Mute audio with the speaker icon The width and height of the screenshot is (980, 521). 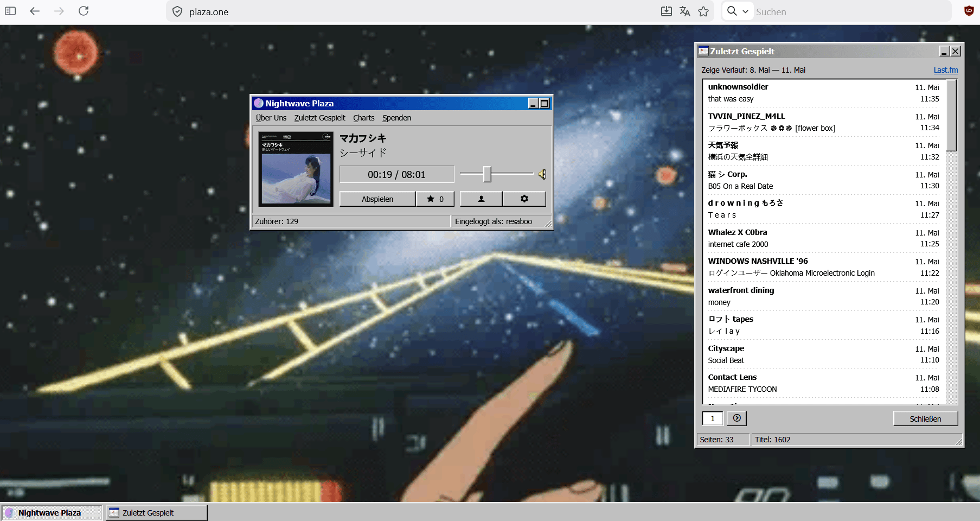(x=542, y=174)
